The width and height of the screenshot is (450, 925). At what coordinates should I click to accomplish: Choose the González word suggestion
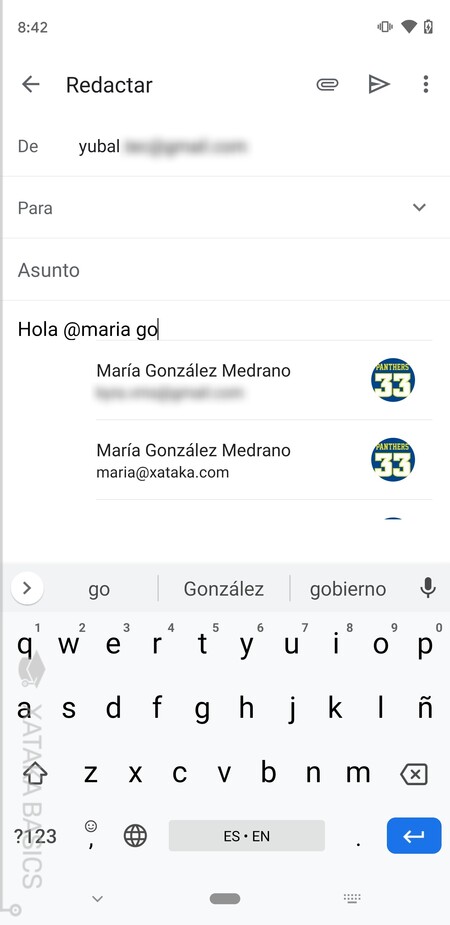(x=224, y=589)
